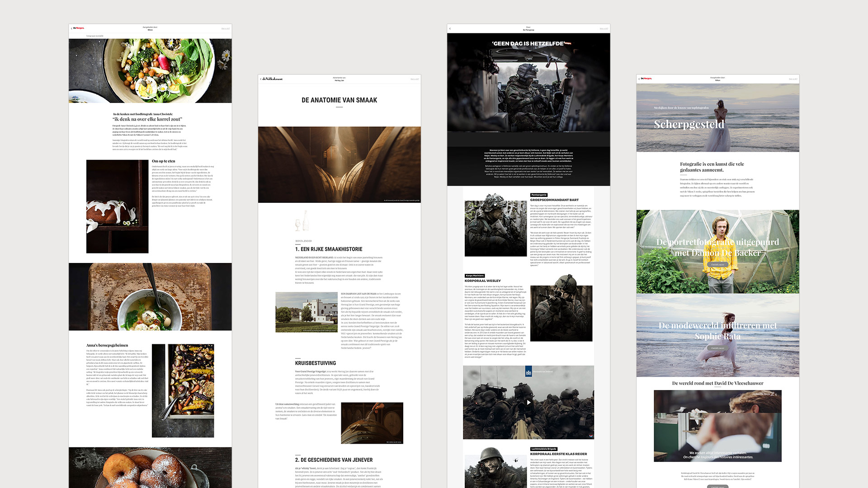
Task: Click back arrow beside de Volkskrant logo
Action: 261,79
